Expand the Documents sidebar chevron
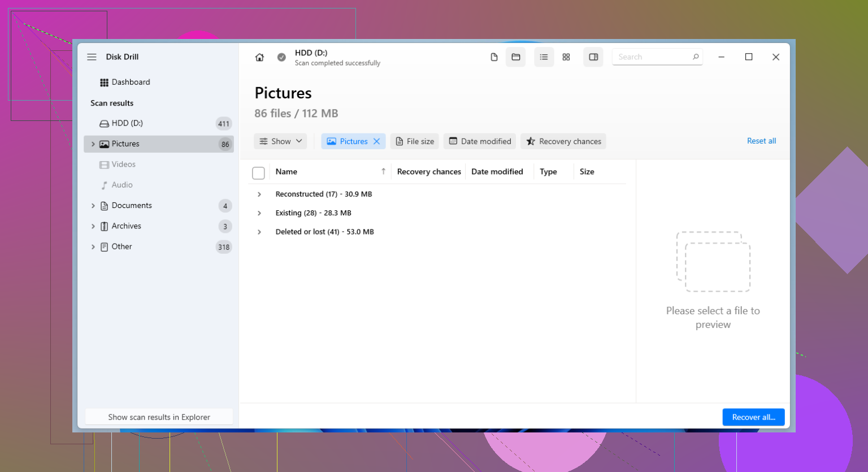868x472 pixels. click(93, 206)
